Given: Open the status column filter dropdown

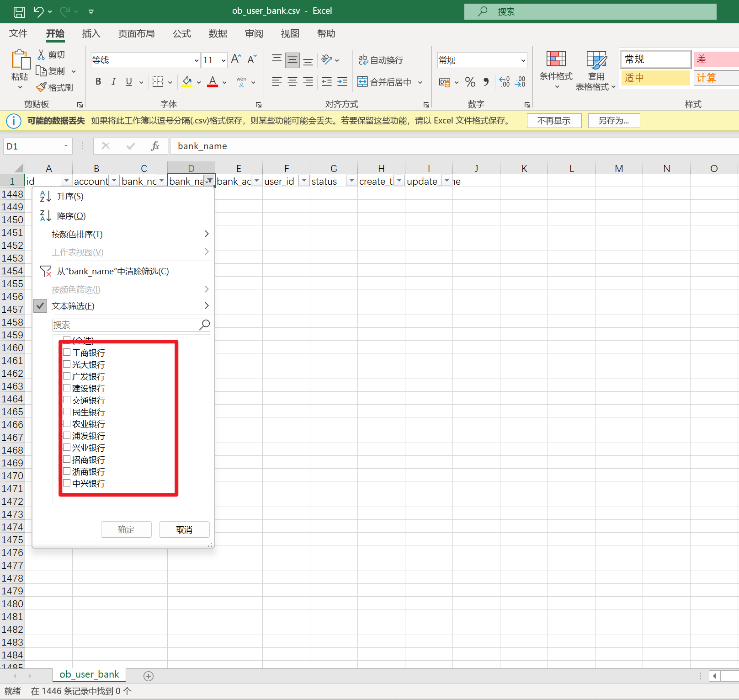Looking at the screenshot, I should 351,181.
